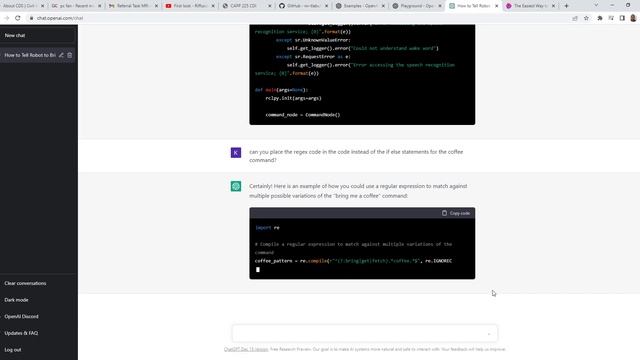Open the Chrome profile avatar

tap(633, 18)
